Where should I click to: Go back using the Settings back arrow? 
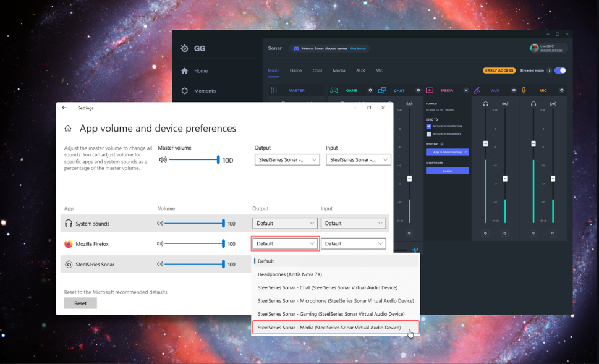64,108
